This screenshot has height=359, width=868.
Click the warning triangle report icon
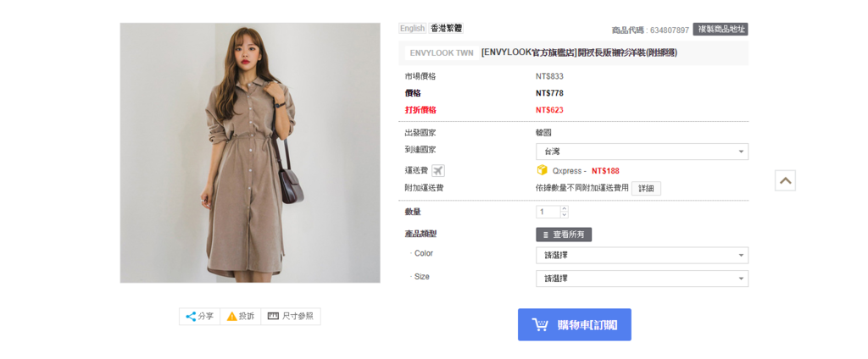232,317
